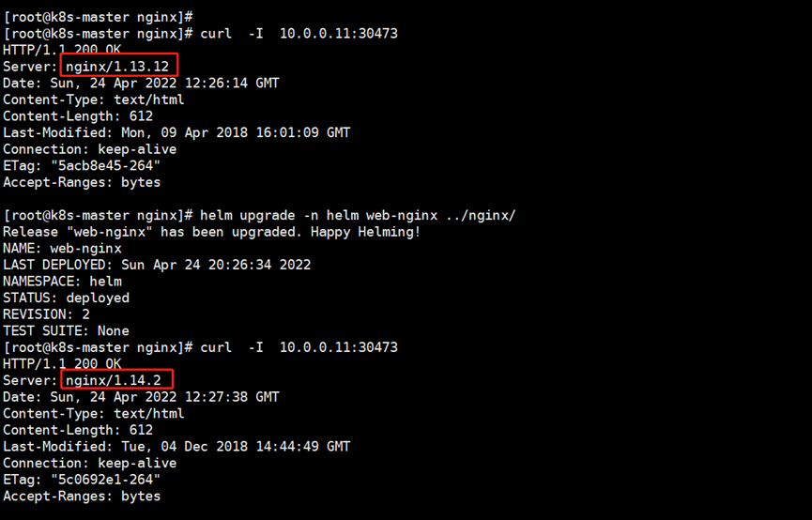Screen dimensions: 812x520
Task: Click the TEST SUITE: None line
Action: 67,331
